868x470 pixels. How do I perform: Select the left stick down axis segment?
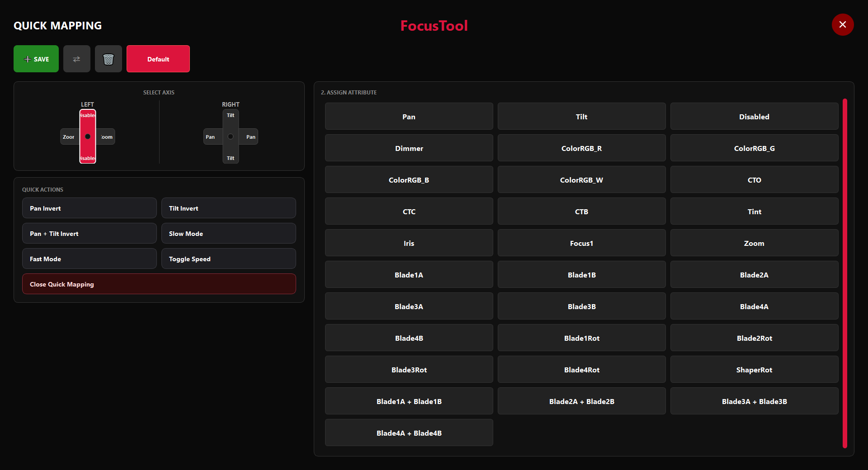(88, 158)
